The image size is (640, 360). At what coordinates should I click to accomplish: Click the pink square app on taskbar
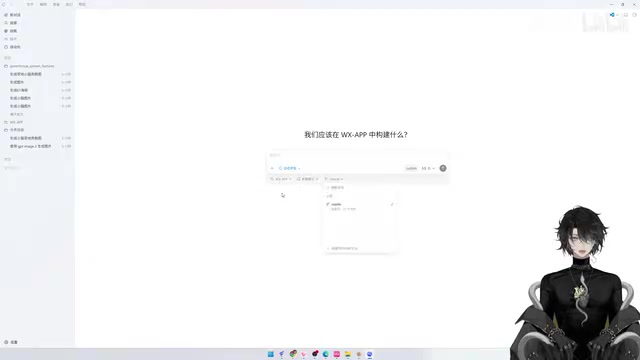[337, 354]
